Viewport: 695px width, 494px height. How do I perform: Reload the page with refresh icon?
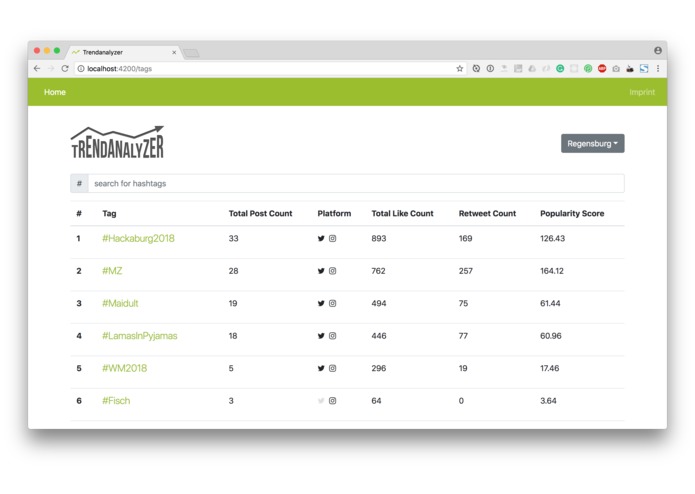65,69
